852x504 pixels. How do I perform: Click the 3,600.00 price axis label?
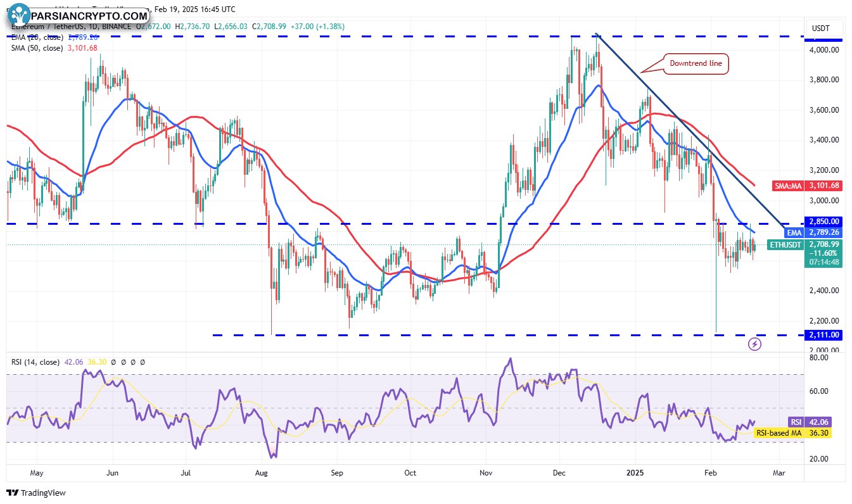(x=824, y=110)
